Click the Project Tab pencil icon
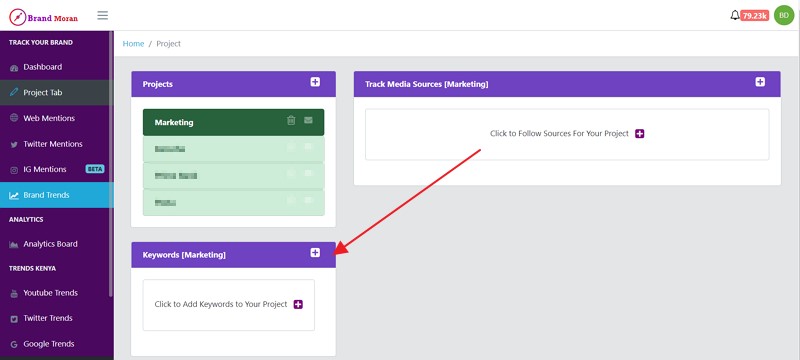The width and height of the screenshot is (800, 360). [x=14, y=93]
